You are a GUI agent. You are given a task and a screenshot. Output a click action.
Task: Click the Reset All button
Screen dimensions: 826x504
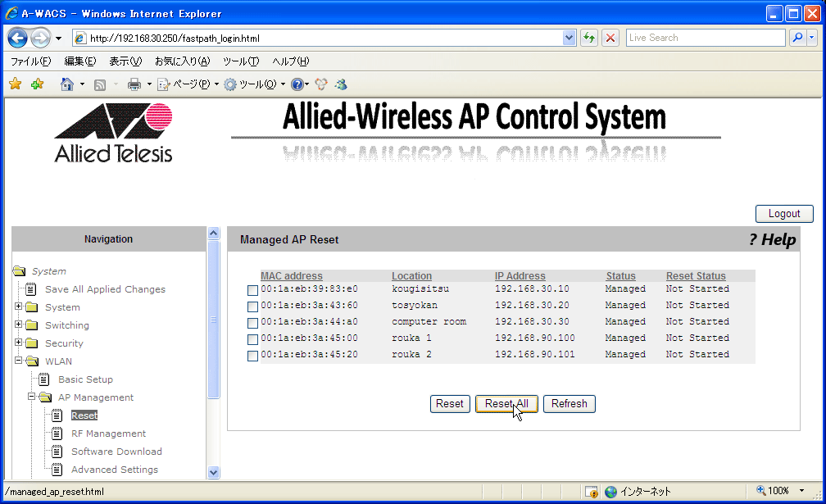506,404
